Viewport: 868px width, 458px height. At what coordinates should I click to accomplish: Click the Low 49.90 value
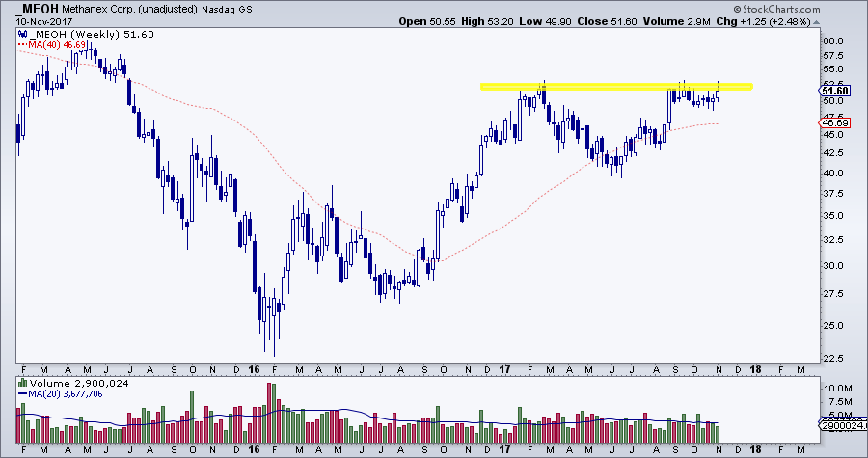pyautogui.click(x=545, y=21)
